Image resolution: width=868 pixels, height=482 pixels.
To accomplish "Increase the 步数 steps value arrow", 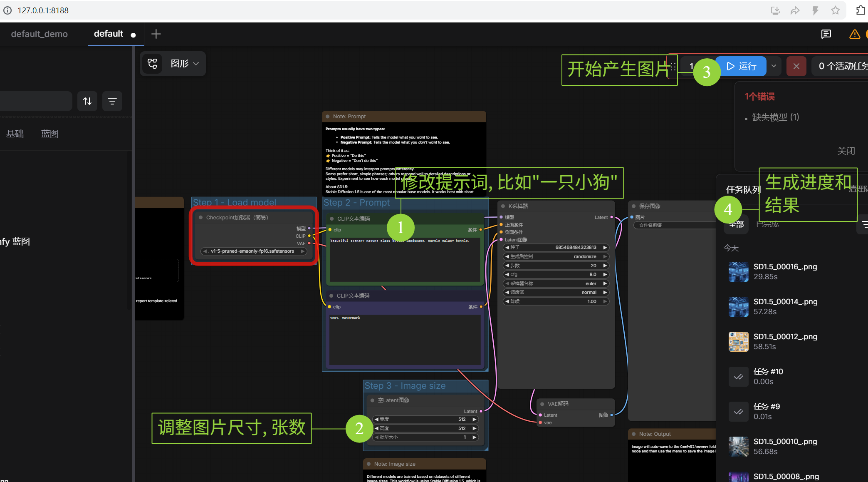I will pos(605,266).
